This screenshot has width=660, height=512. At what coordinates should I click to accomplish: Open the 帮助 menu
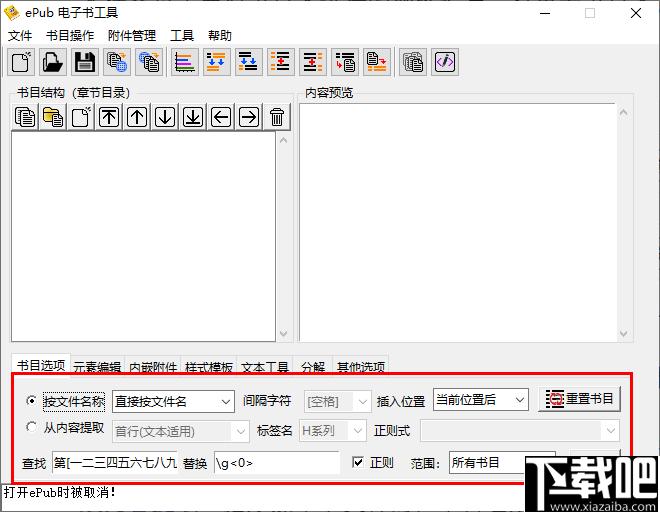[x=220, y=35]
